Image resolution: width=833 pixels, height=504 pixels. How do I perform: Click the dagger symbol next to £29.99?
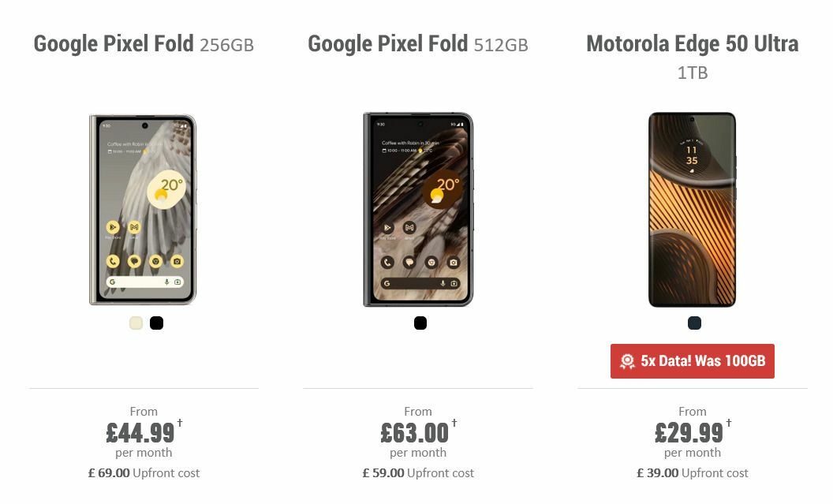click(x=727, y=423)
